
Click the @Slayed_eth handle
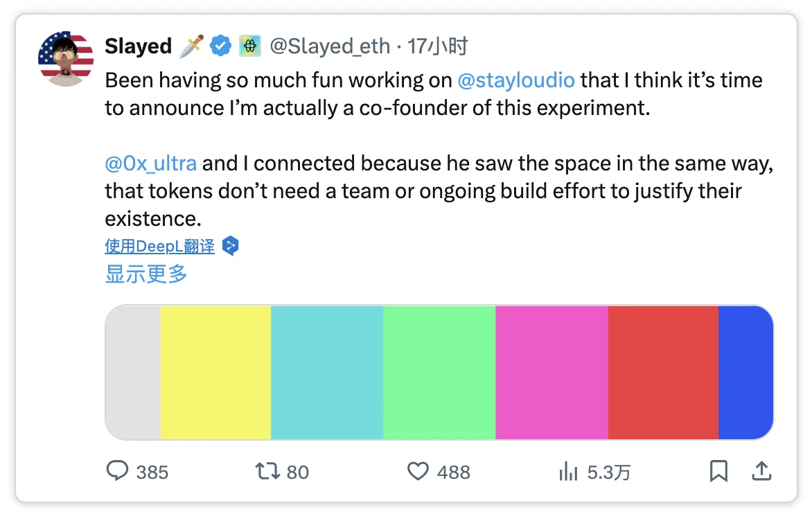[330, 46]
